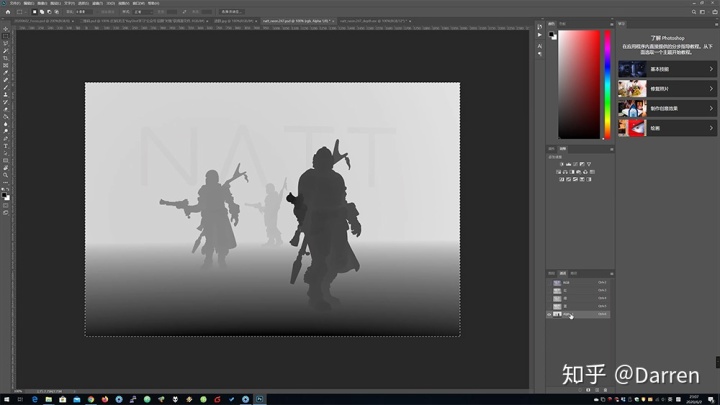Open the workspace switcher at top right

pyautogui.click(x=703, y=12)
